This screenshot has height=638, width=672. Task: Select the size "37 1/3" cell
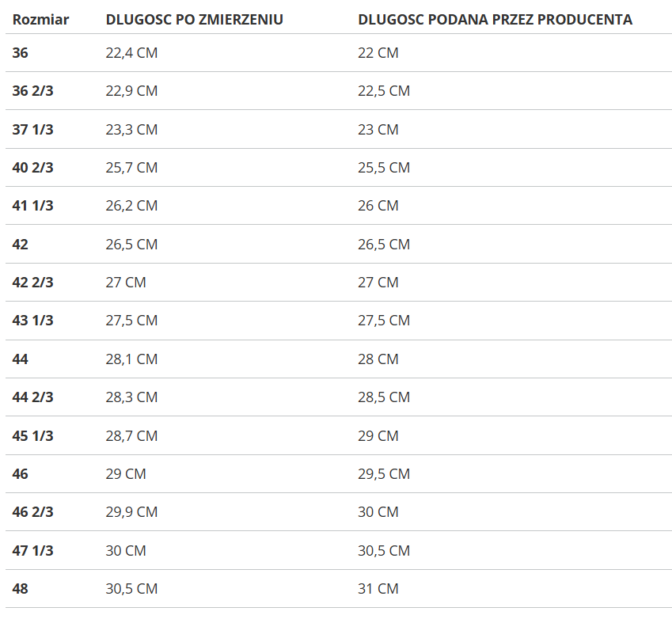tap(33, 129)
